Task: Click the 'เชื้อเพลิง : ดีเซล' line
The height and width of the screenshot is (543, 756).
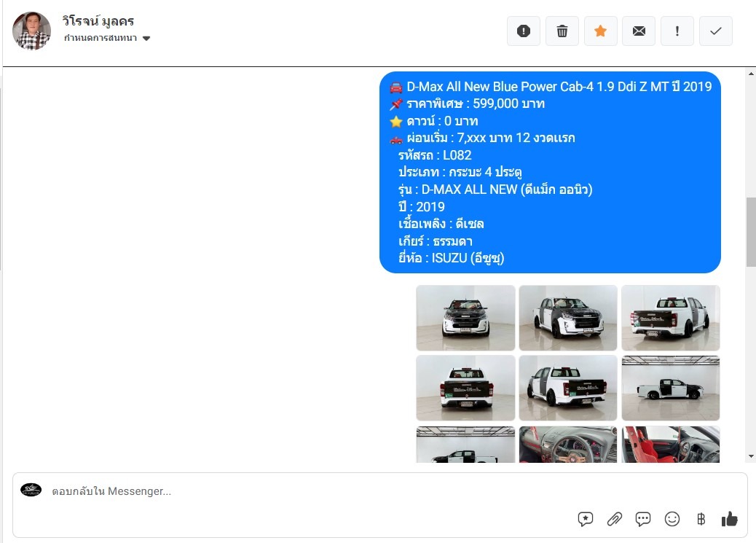Action: tap(441, 224)
